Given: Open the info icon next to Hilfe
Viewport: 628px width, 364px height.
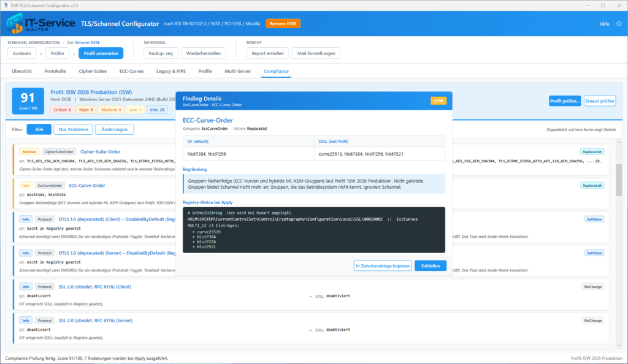Looking at the screenshot, I should tap(619, 24).
